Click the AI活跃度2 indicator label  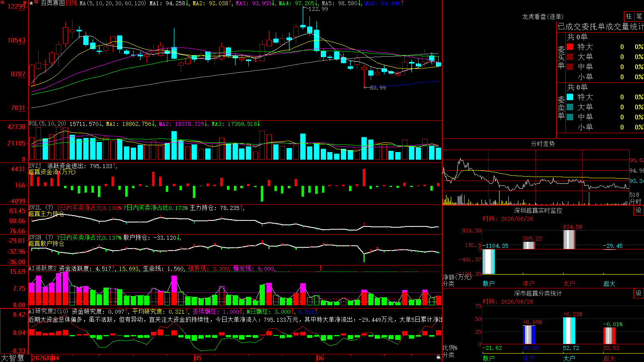point(43,268)
